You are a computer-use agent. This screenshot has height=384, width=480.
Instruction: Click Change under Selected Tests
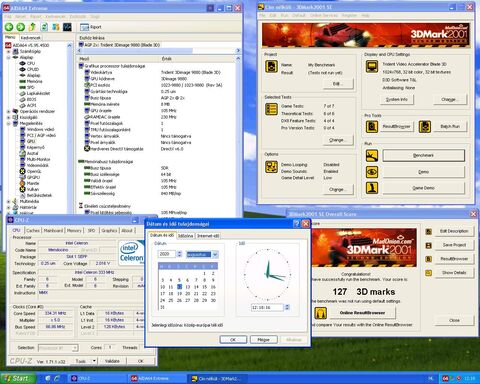tap(338, 140)
